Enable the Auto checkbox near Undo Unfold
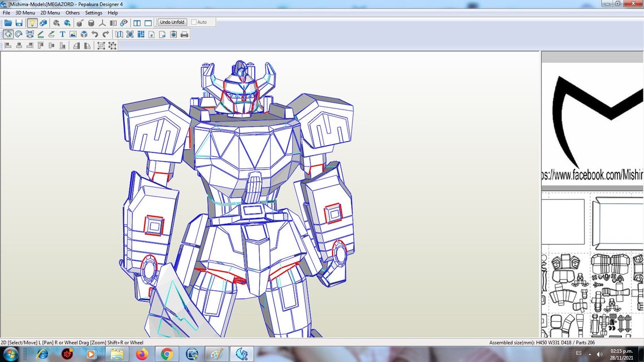The image size is (644, 362). point(194,22)
